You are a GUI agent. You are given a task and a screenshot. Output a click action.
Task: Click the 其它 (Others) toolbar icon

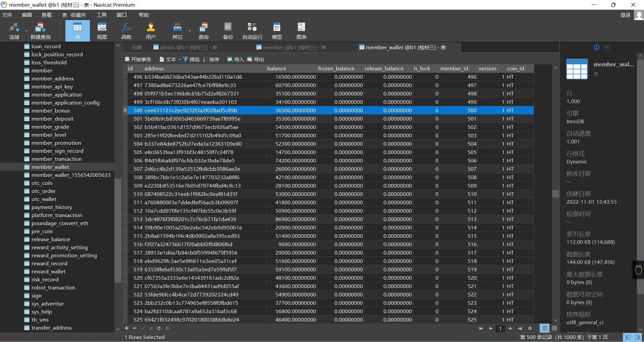(x=177, y=31)
